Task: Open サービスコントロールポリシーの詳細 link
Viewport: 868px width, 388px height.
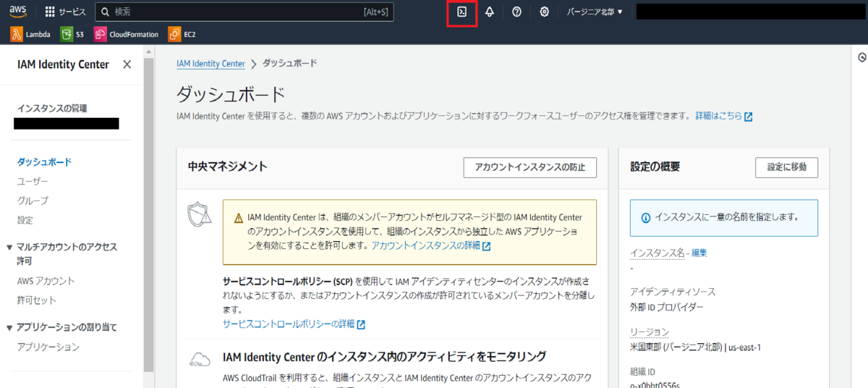Action: pyautogui.click(x=294, y=324)
